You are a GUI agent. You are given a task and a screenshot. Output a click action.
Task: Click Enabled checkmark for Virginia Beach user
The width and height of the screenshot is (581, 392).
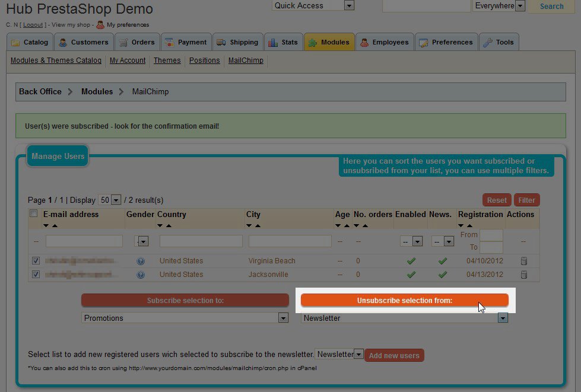pyautogui.click(x=411, y=261)
